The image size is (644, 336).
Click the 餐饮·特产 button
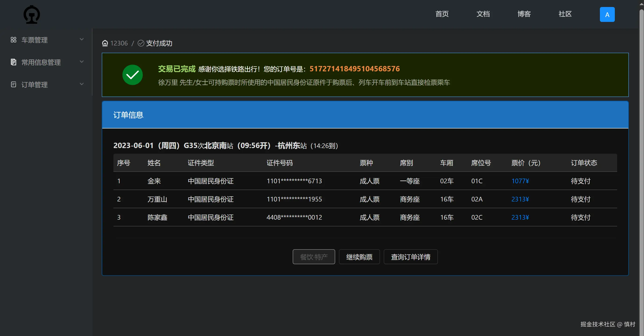(314, 257)
